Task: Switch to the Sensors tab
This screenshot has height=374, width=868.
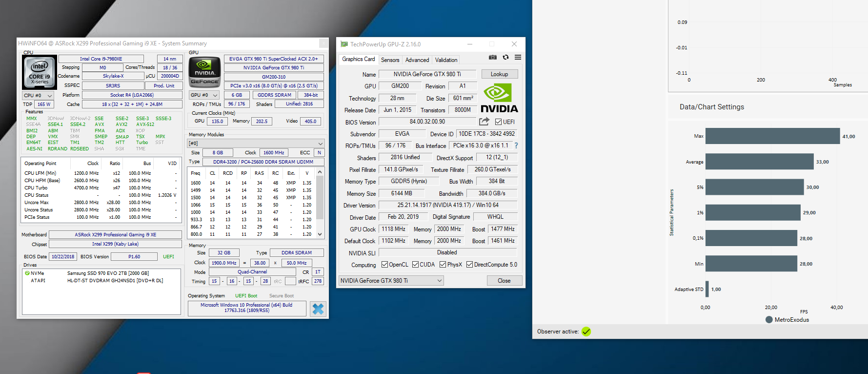Action: (x=390, y=60)
